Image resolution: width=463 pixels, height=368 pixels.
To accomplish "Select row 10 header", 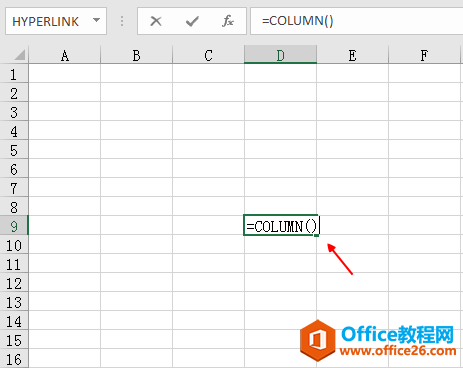I will tap(14, 245).
